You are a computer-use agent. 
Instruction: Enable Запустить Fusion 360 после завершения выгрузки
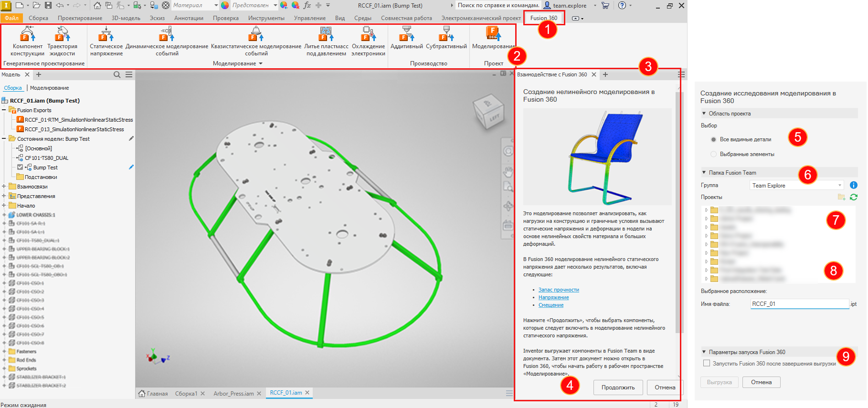(x=707, y=363)
